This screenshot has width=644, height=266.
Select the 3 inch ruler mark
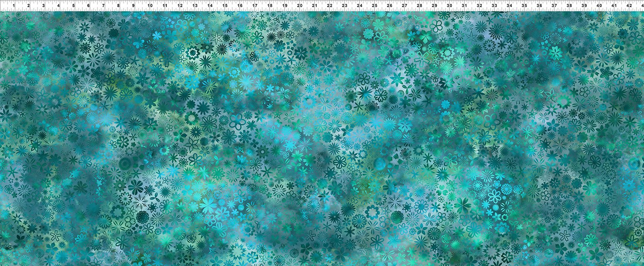click(x=44, y=6)
